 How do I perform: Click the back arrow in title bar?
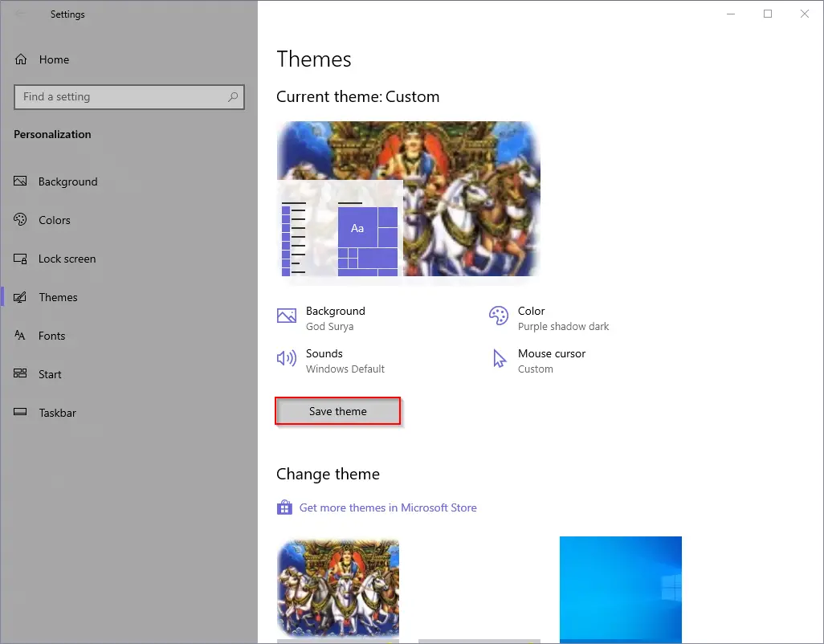[21, 14]
